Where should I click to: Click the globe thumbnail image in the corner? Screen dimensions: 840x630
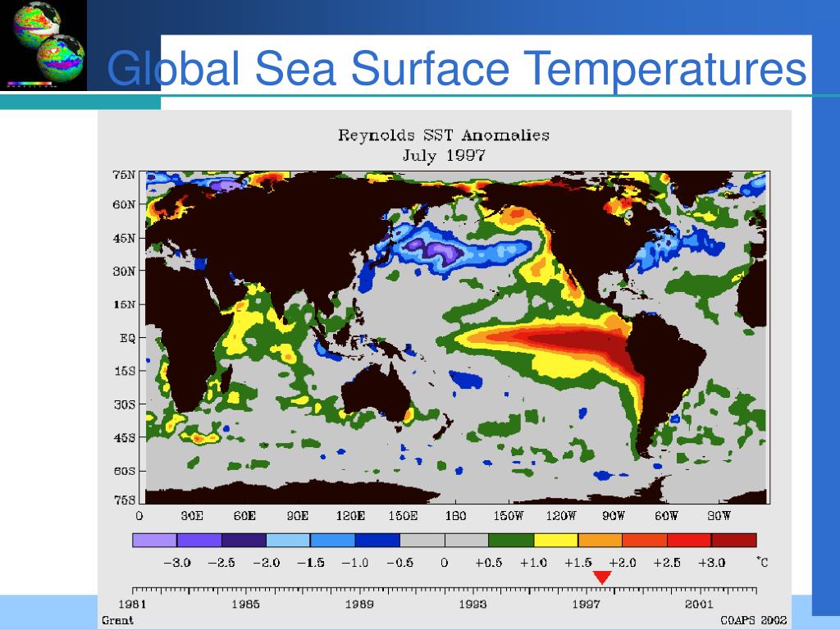point(43,45)
